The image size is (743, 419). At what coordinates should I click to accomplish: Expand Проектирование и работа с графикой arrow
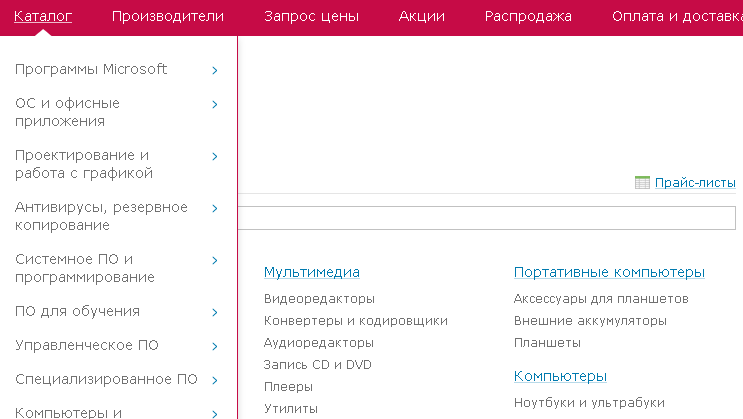[x=215, y=156]
